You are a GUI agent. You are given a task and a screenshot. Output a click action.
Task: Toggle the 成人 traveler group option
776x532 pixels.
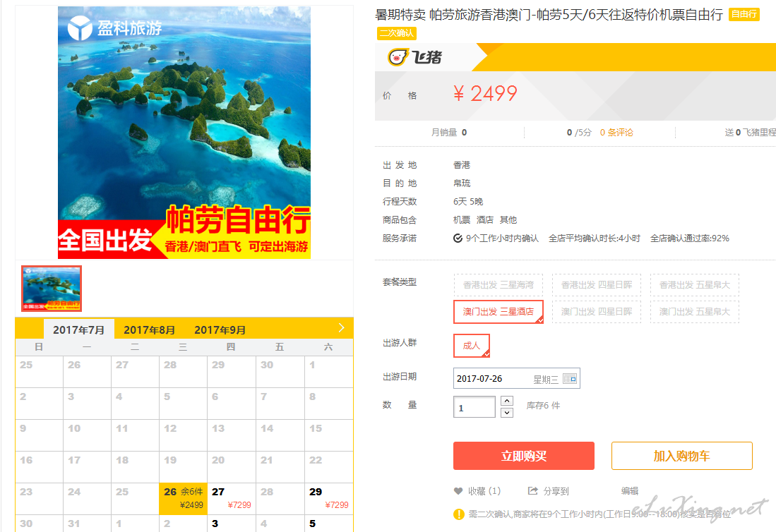[x=472, y=346]
